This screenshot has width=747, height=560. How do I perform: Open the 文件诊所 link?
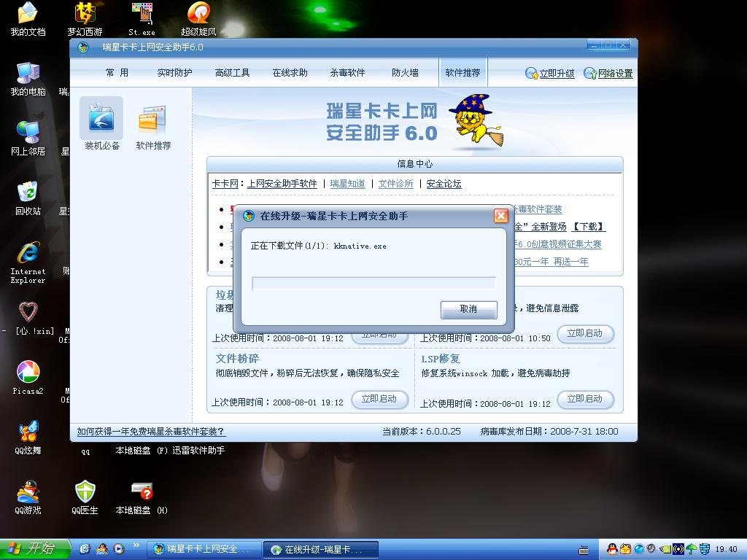[395, 184]
